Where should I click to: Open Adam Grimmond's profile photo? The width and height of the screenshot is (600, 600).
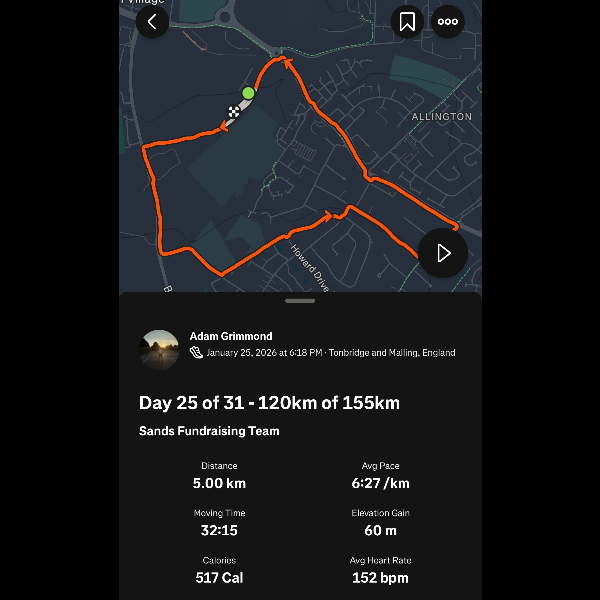[159, 349]
